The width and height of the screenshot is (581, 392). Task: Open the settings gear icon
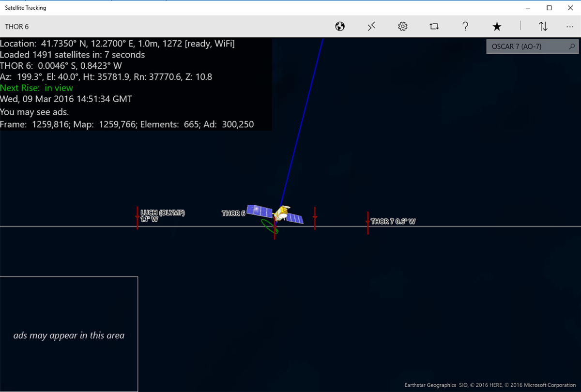pos(403,27)
